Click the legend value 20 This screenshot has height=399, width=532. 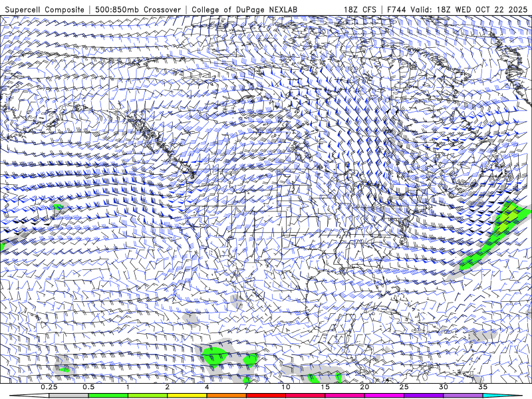pyautogui.click(x=364, y=387)
